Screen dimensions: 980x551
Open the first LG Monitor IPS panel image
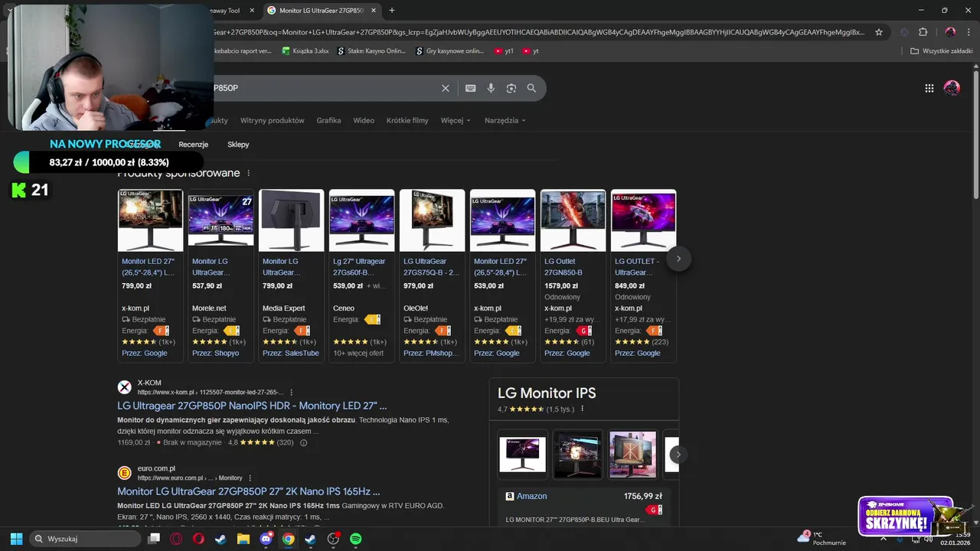522,455
